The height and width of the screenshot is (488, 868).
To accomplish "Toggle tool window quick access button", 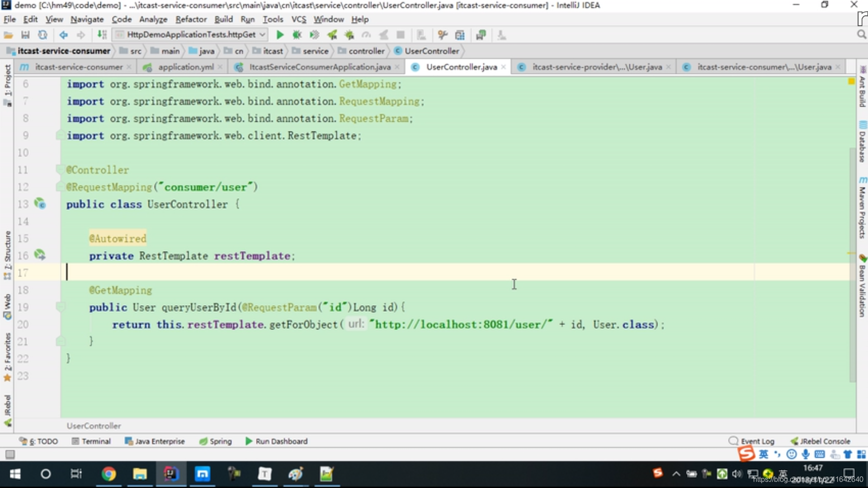I will [x=10, y=455].
